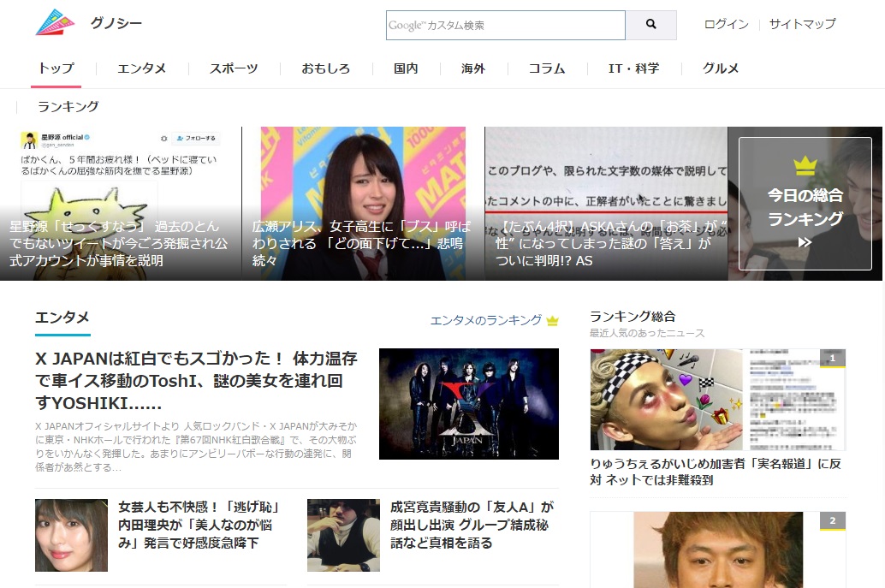Open the サイトマップ link
This screenshot has width=885, height=588.
tap(802, 24)
